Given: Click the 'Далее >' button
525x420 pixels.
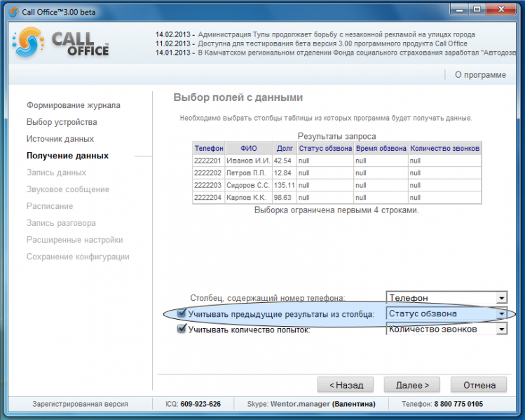Looking at the screenshot, I should coord(412,385).
